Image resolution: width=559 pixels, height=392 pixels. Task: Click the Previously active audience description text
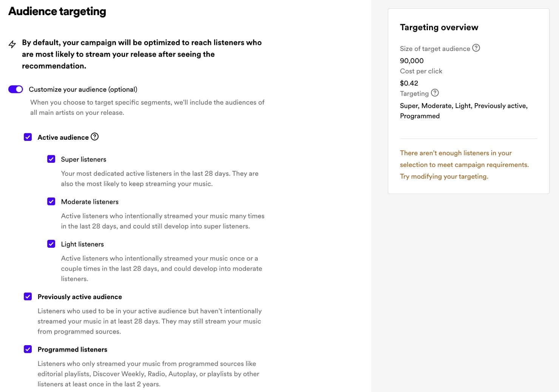(x=149, y=321)
